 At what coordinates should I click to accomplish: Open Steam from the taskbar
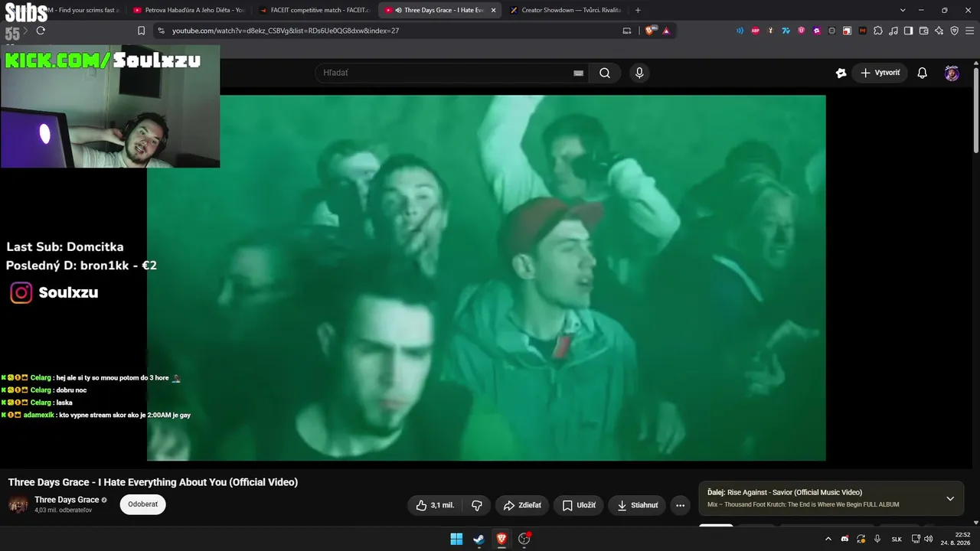coord(479,539)
